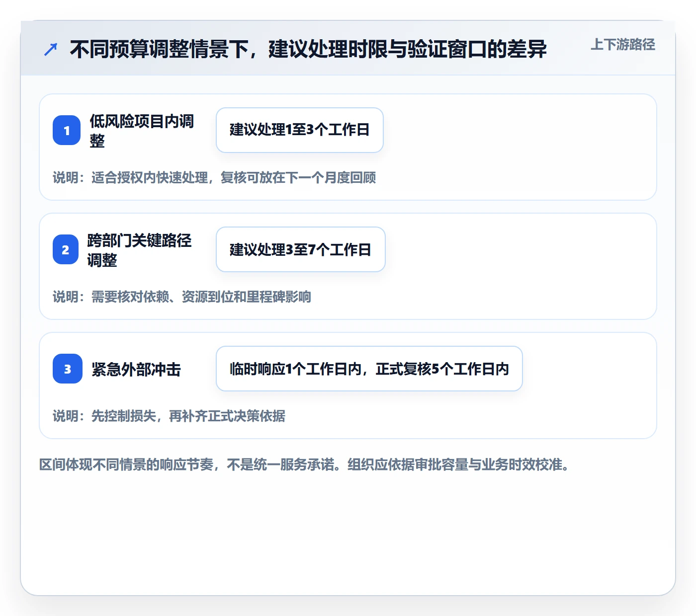The image size is (696, 616).
Task: Click the 跨部门关键路径调整 heading
Action: (139, 250)
